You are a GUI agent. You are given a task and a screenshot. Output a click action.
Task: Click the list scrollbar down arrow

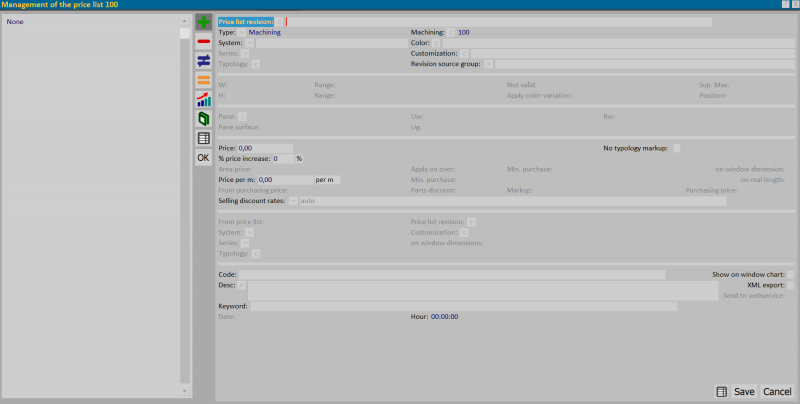185,391
